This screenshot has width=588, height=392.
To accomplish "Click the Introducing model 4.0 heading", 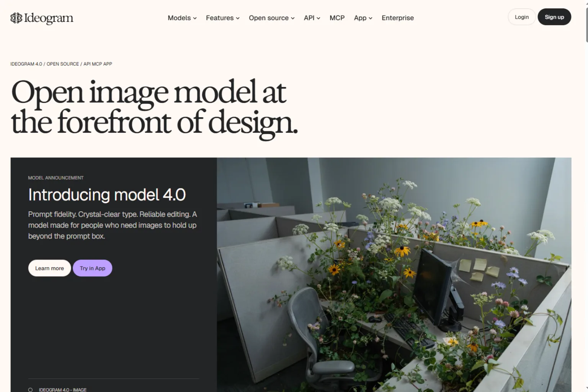I will (x=107, y=194).
